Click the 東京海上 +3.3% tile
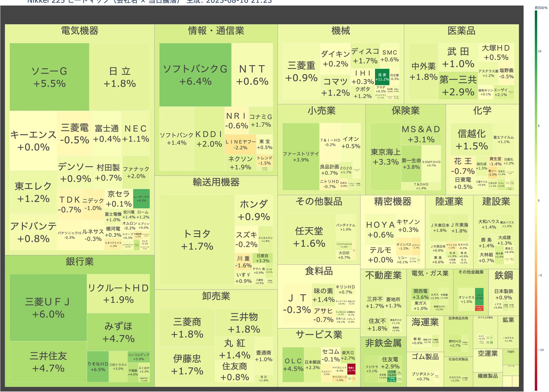Viewport: 549px width, 392px height. pyautogui.click(x=386, y=157)
